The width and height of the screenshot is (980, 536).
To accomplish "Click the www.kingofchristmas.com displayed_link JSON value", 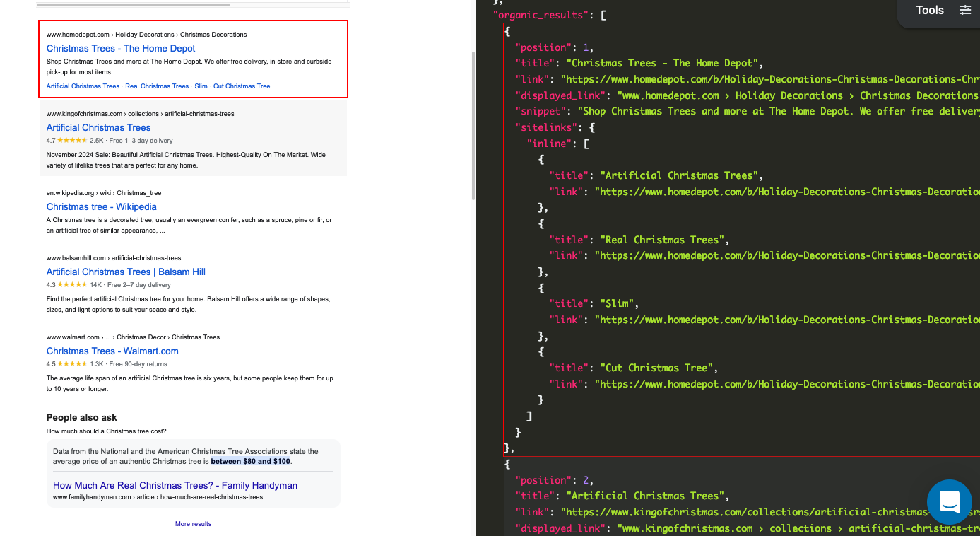I will (x=798, y=528).
